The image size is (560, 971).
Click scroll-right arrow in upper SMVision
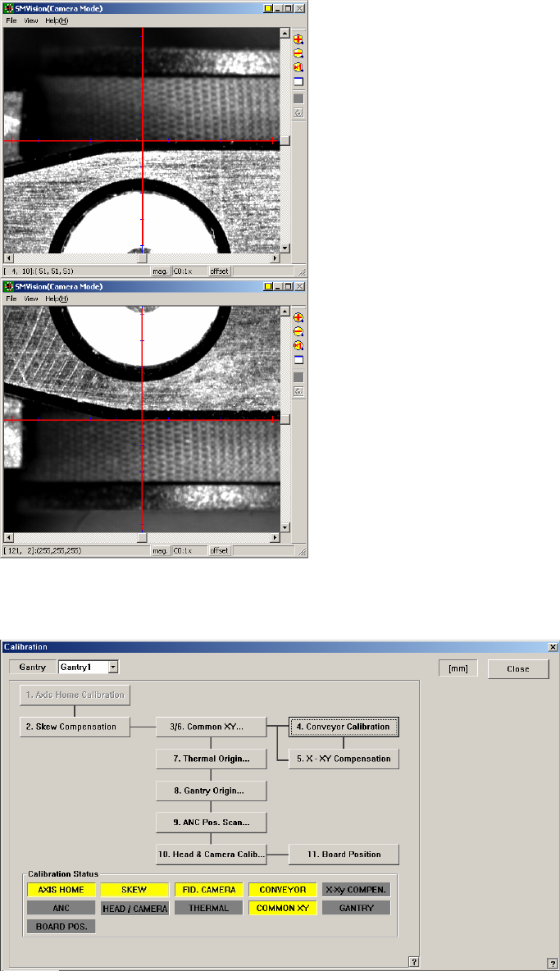[275, 258]
